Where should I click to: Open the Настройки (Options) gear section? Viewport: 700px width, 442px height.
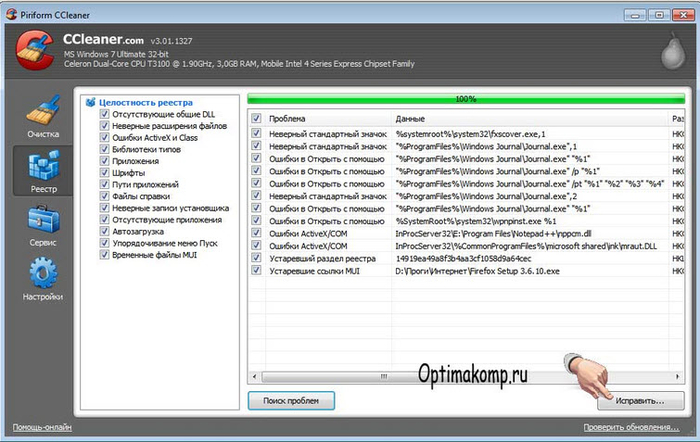pyautogui.click(x=43, y=279)
